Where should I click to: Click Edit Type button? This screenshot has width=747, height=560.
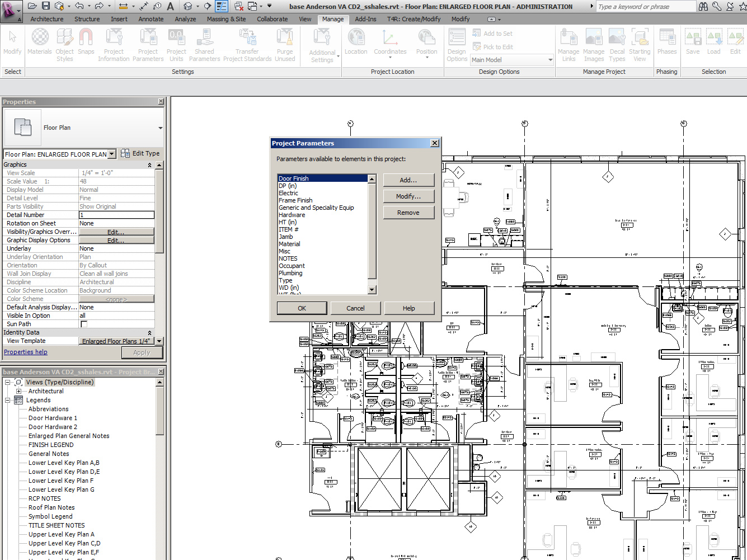click(140, 153)
